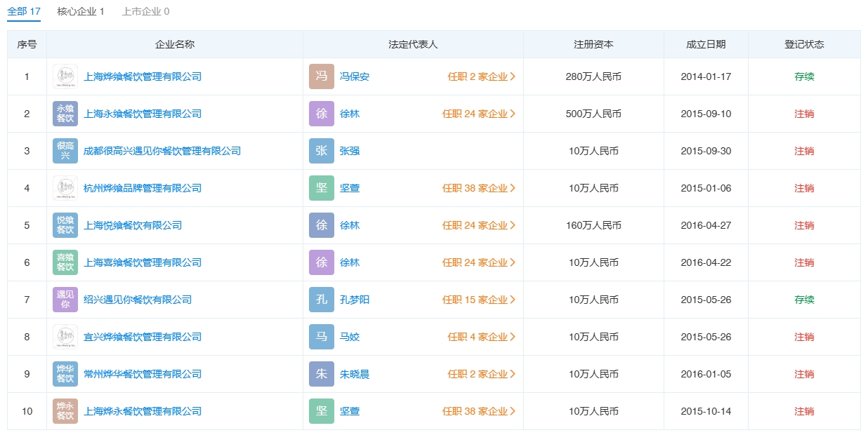Click the 孔 avatar for 孔梦阳
The height and width of the screenshot is (435, 868).
tap(322, 300)
